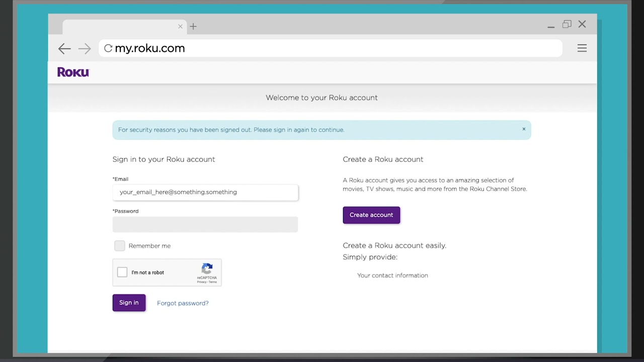This screenshot has width=644, height=362.
Task: Close the current browser tab
Action: 180,27
